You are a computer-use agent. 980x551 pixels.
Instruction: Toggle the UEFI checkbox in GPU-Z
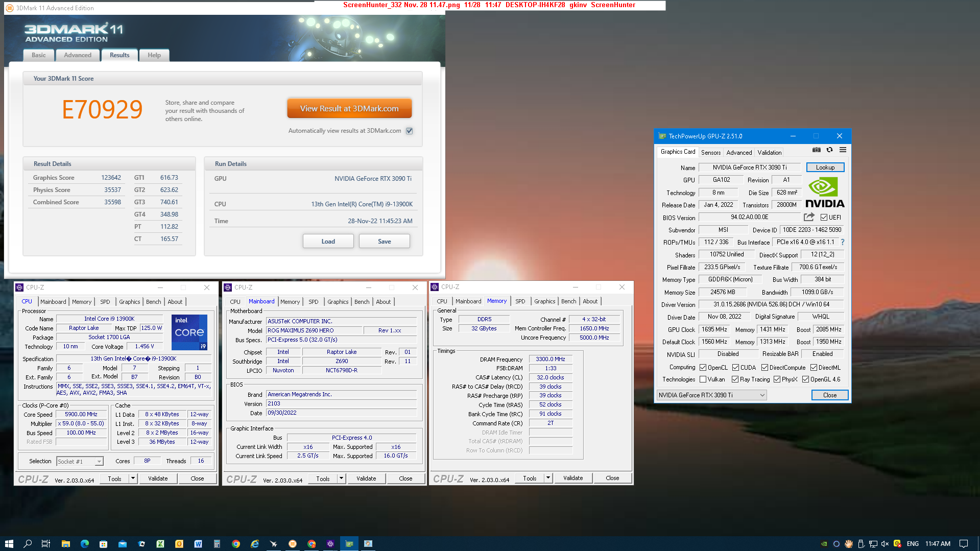(x=824, y=217)
